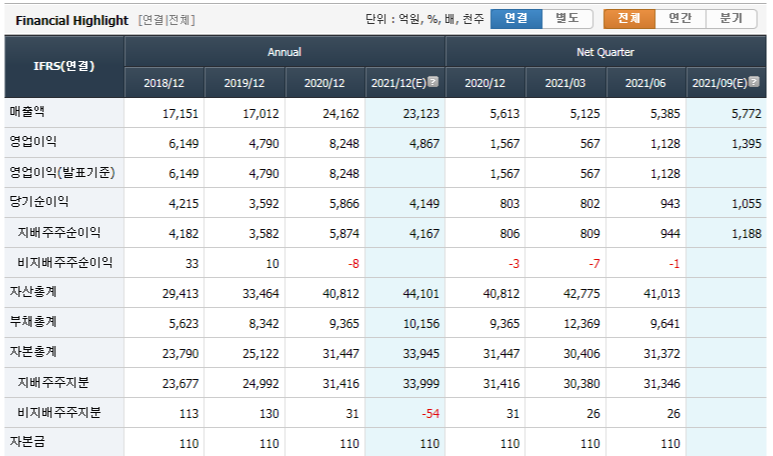Switch to the 분기 tab
The width and height of the screenshot is (773, 456).
[x=731, y=19]
